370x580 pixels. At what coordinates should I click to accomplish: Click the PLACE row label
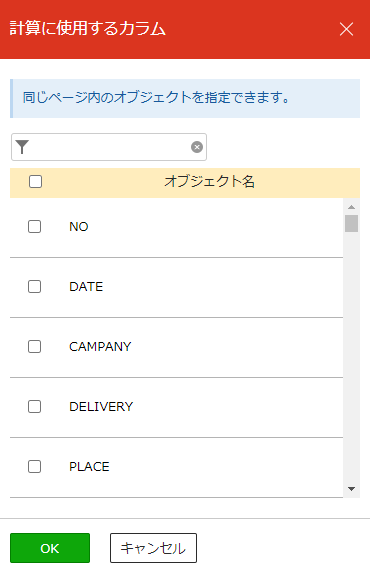(89, 466)
